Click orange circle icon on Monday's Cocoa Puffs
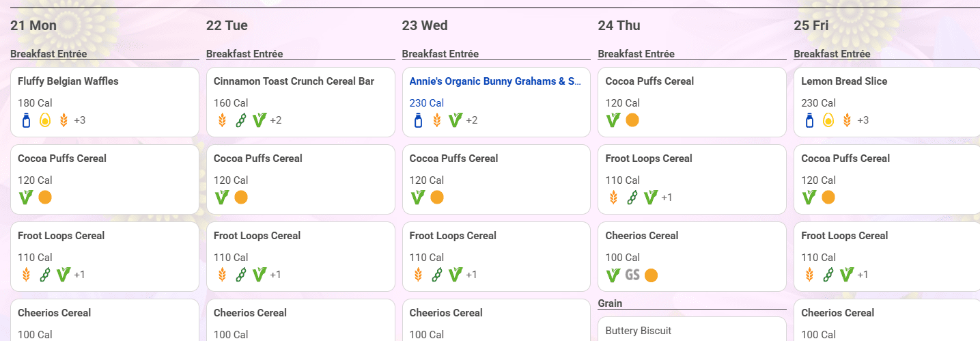 45,197
